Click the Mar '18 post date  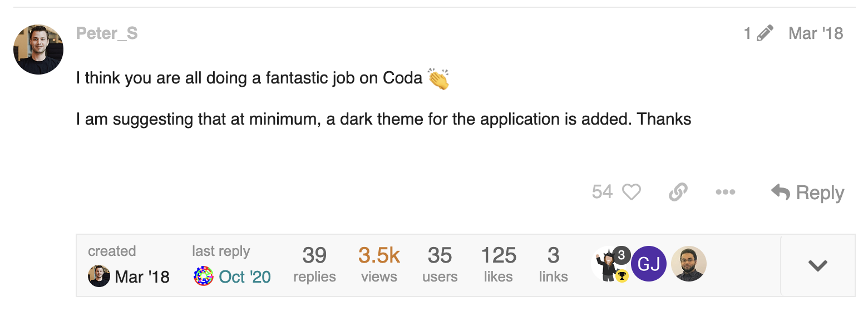click(816, 33)
